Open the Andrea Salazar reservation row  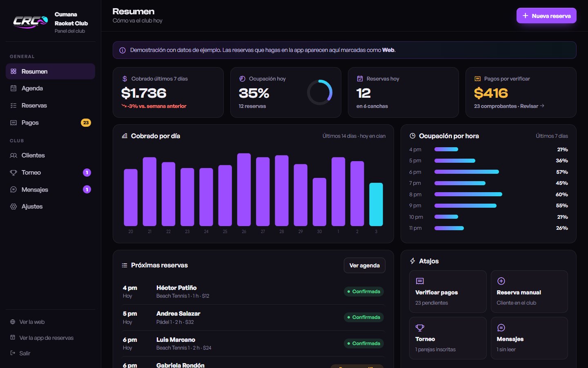pyautogui.click(x=253, y=318)
